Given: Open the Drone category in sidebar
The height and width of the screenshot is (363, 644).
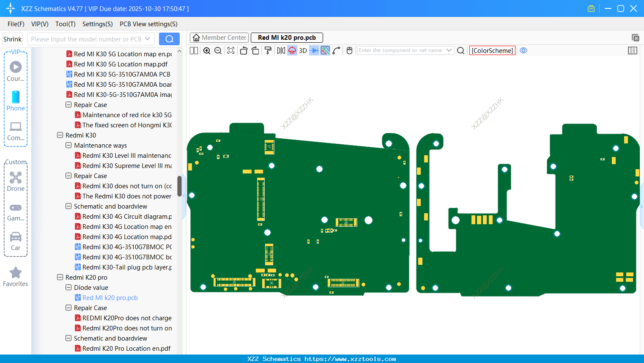Looking at the screenshot, I should [16, 181].
